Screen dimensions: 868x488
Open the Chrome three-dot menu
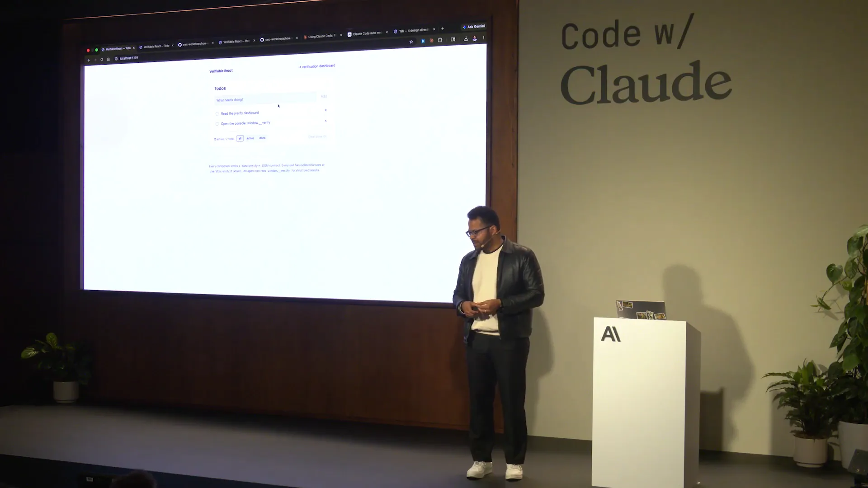click(483, 38)
